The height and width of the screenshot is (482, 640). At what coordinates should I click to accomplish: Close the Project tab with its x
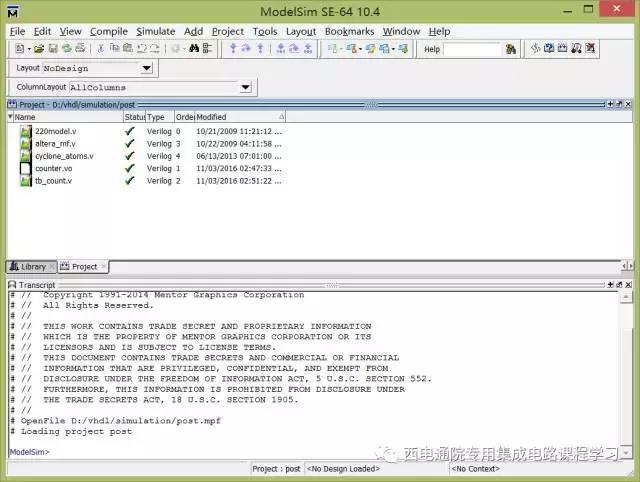103,267
